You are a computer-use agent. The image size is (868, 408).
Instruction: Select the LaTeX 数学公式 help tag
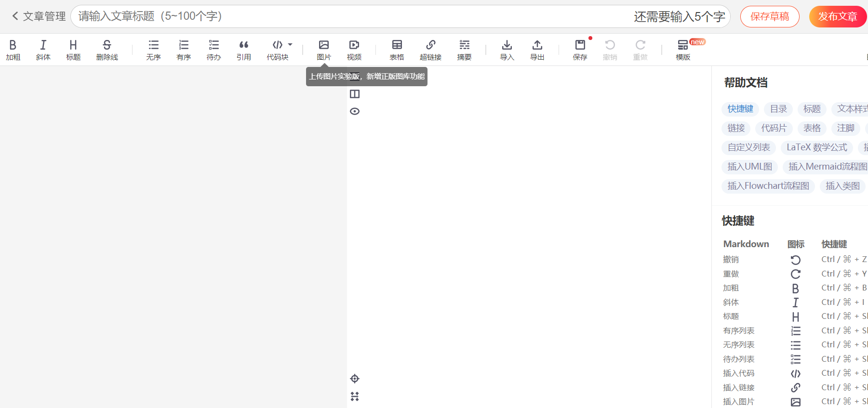tap(817, 147)
